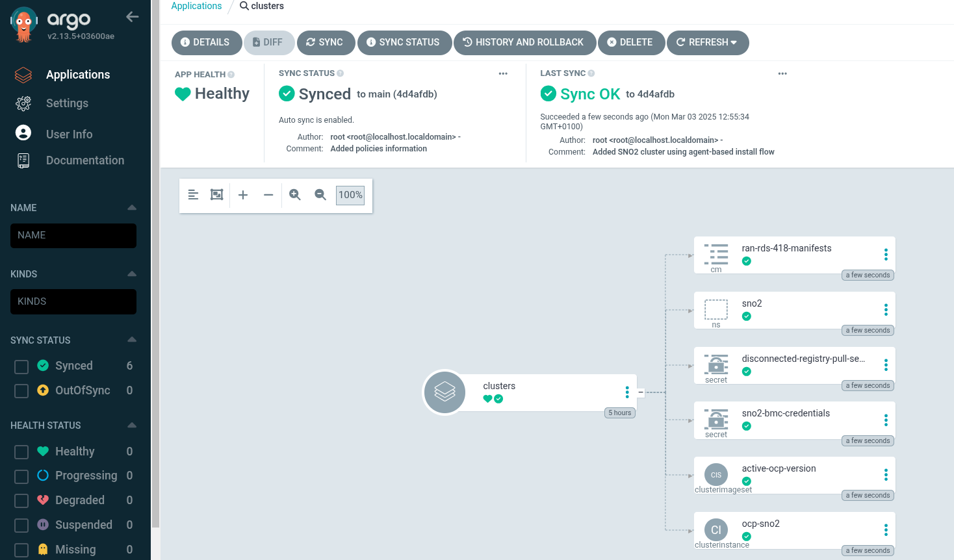
Task: Click the fit-to-screen icon in graph toolbar
Action: coord(216,194)
